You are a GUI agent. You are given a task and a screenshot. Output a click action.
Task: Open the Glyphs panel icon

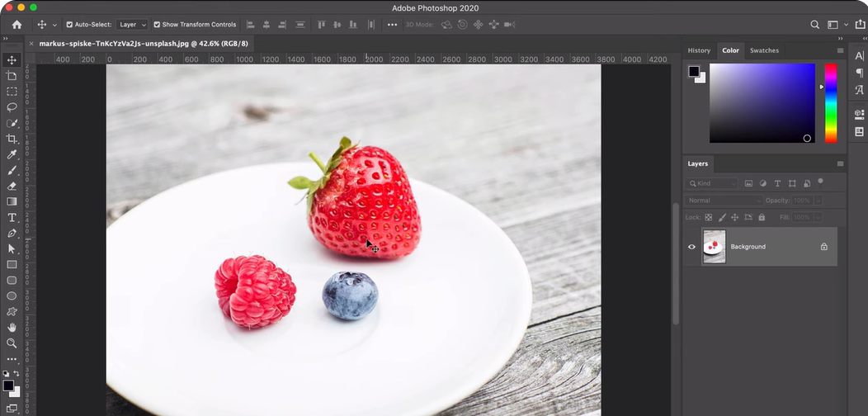(859, 90)
